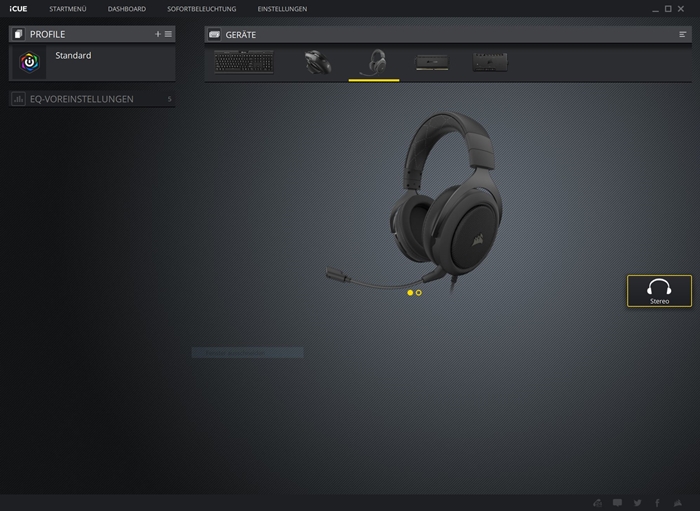The image size is (700, 511).
Task: Open the Dashboard tab
Action: click(x=127, y=9)
